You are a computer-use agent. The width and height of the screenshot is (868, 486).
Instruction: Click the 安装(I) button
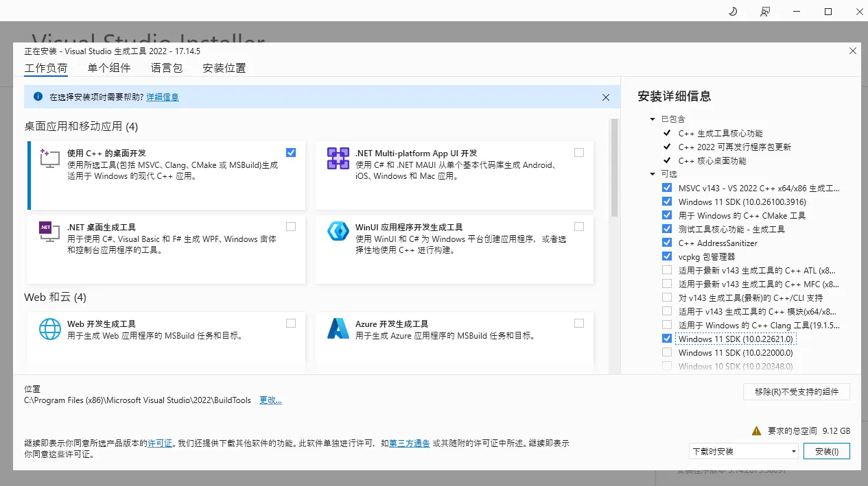point(826,451)
